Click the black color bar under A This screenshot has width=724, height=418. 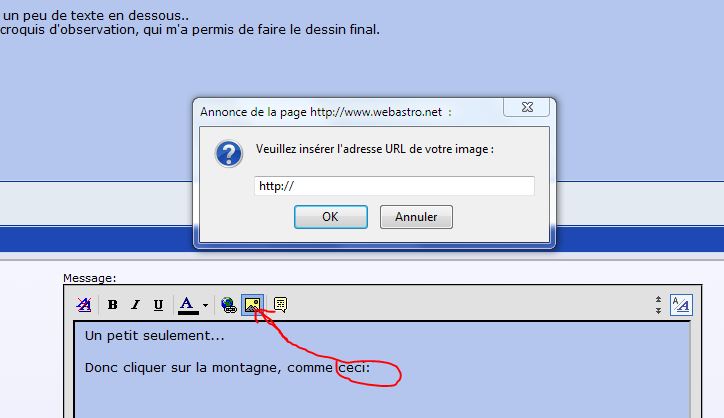188,313
